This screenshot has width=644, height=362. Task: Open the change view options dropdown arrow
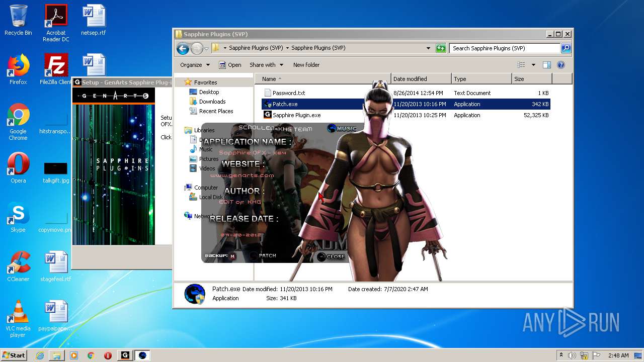(533, 65)
